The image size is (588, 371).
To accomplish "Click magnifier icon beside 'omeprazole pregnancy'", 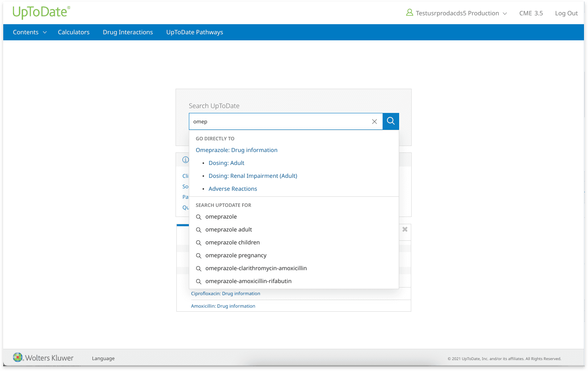I will pos(199,256).
